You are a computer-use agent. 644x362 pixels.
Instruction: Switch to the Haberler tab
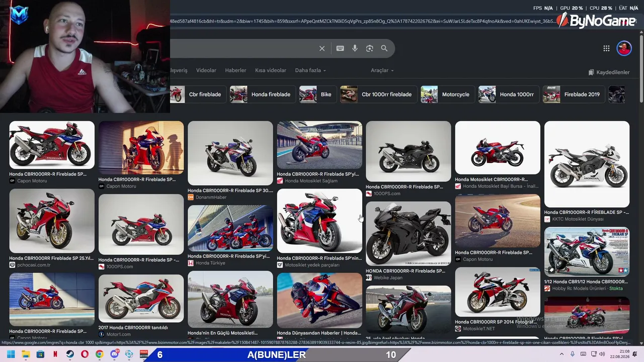click(235, 70)
